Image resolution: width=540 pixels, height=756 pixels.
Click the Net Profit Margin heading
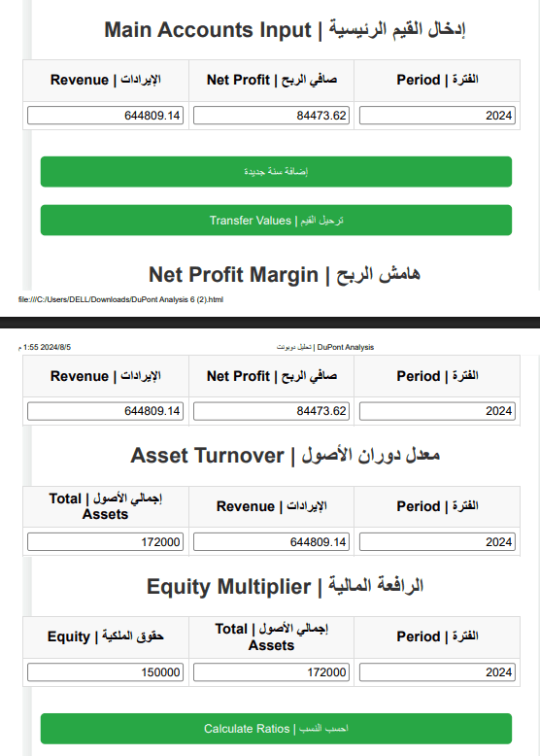tap(285, 275)
